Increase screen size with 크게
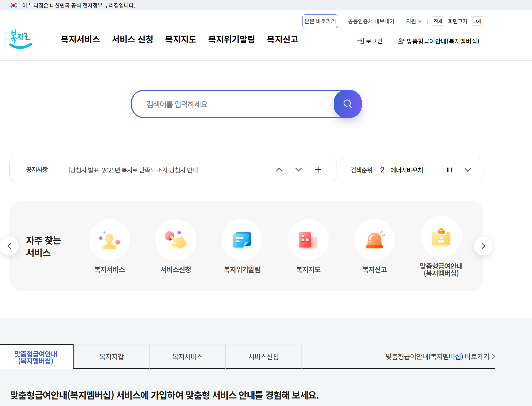 pos(477,21)
